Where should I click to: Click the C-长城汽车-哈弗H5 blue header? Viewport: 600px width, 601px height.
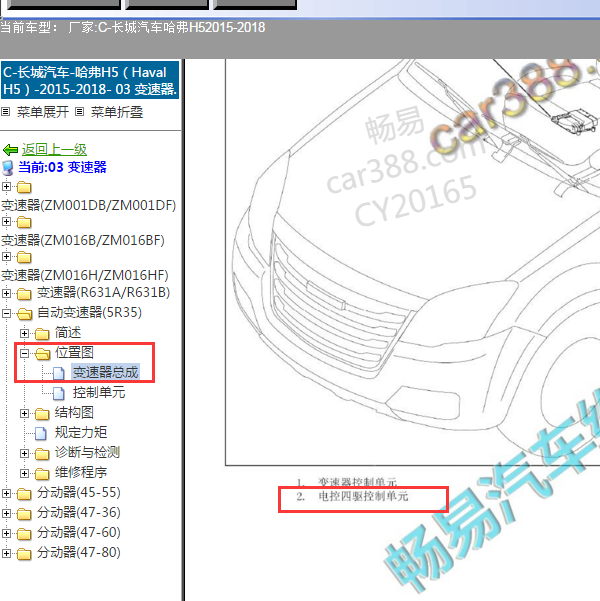[90, 80]
